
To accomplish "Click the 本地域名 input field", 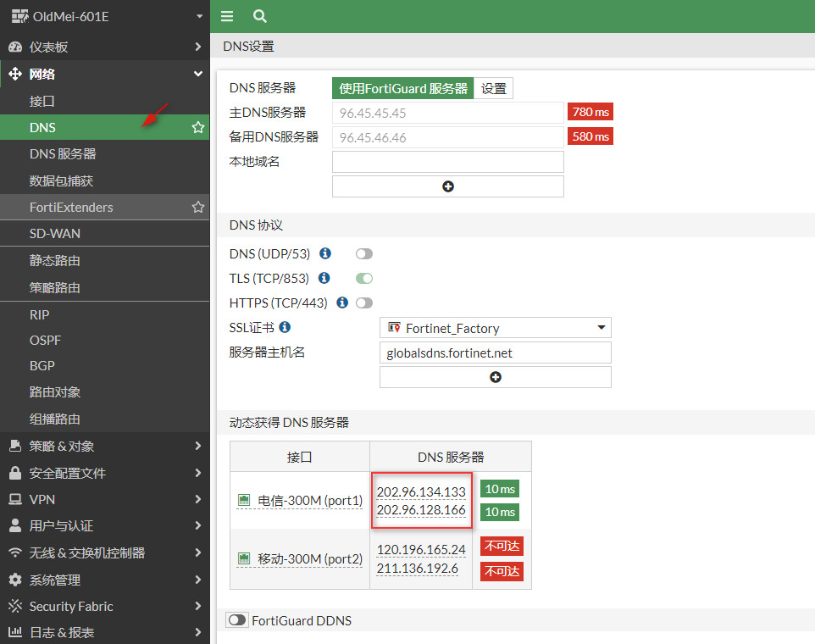I will [x=448, y=162].
